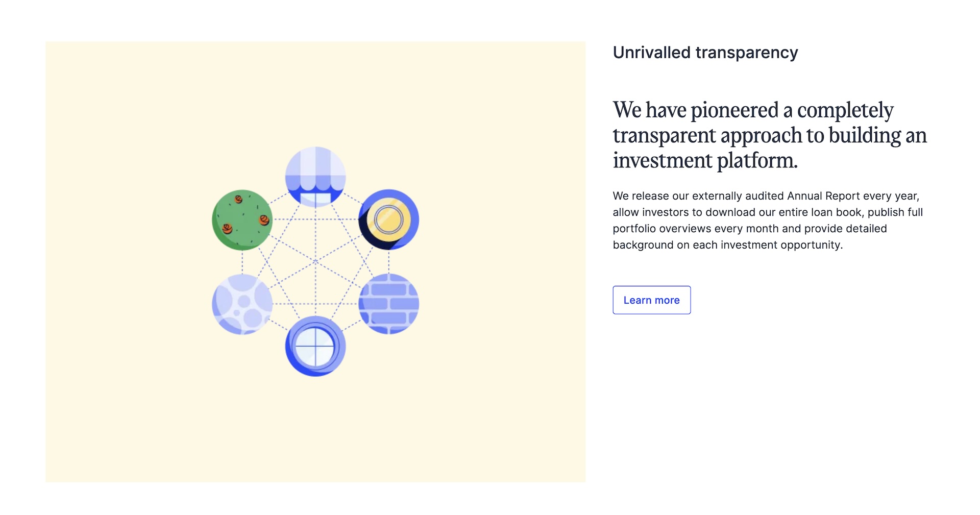Click the white shopfront under the awning
980x515 pixels.
pos(315,199)
